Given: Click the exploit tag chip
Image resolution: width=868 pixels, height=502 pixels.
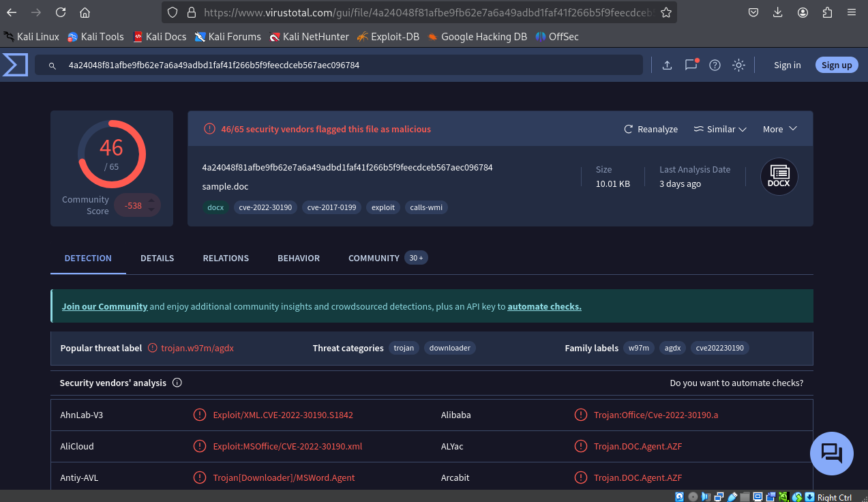Looking at the screenshot, I should 383,207.
